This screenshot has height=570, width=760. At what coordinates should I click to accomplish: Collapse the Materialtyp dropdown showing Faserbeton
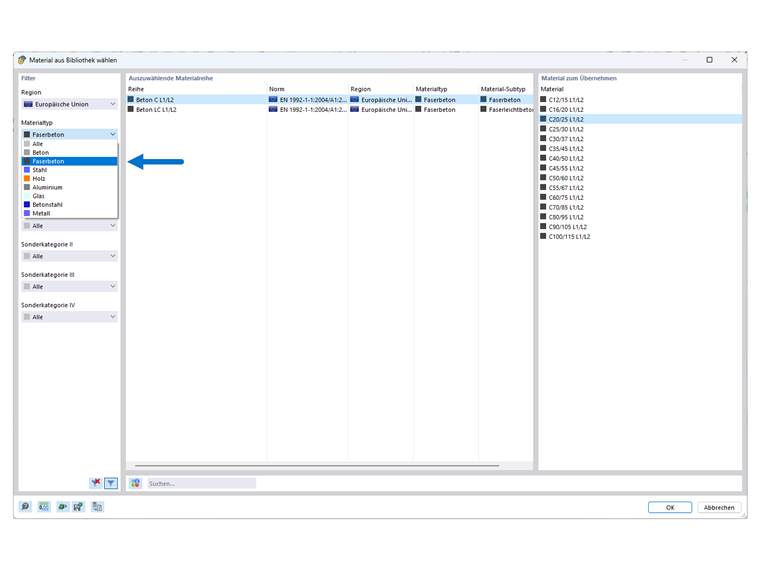[x=69, y=134]
